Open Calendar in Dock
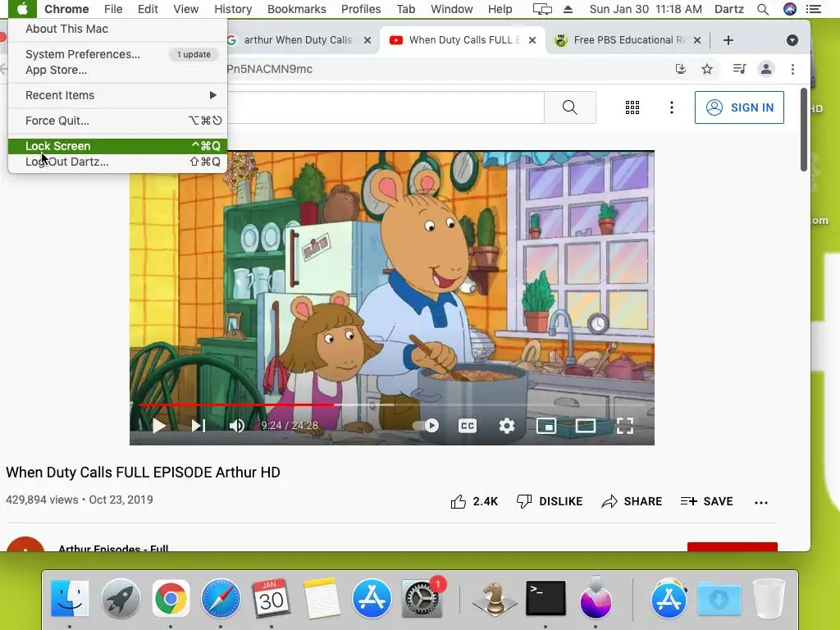The image size is (840, 630). pyautogui.click(x=271, y=598)
